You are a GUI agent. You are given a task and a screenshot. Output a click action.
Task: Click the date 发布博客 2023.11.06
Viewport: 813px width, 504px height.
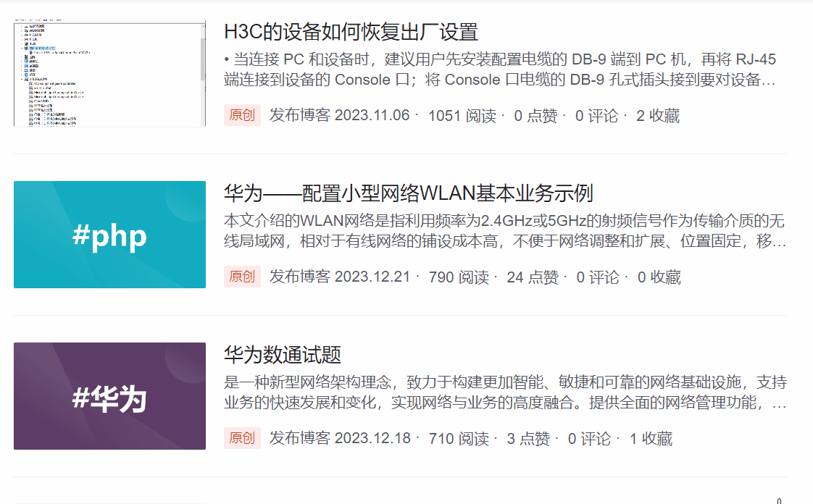339,116
